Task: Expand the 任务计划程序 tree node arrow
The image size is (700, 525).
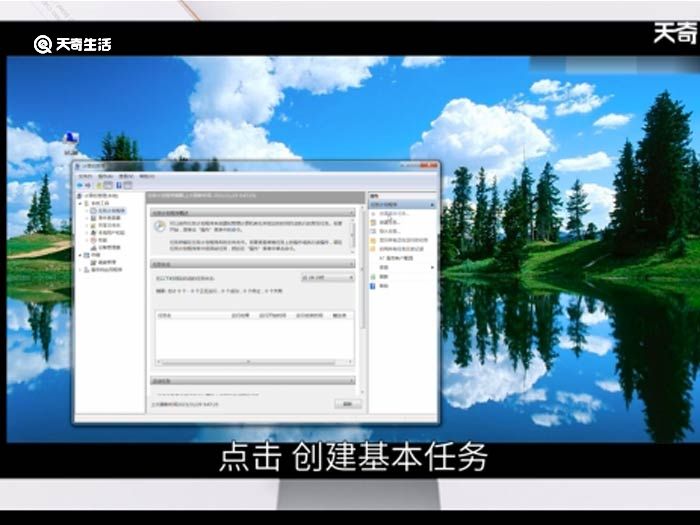Action: 87,210
